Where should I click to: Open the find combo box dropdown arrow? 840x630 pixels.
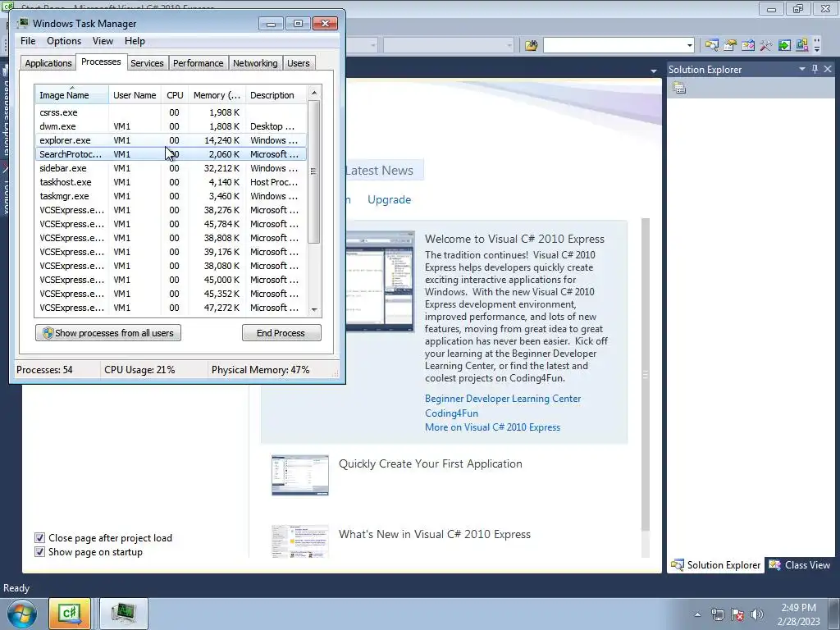[689, 46]
